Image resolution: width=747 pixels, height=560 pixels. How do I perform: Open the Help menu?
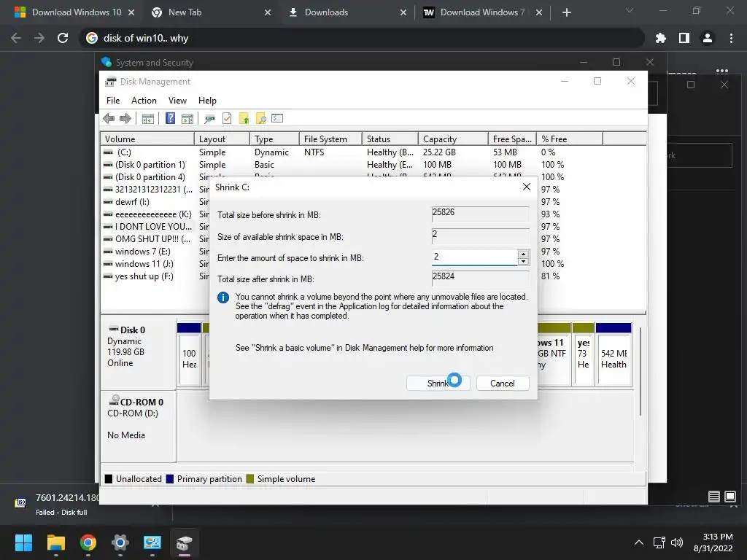pyautogui.click(x=207, y=101)
